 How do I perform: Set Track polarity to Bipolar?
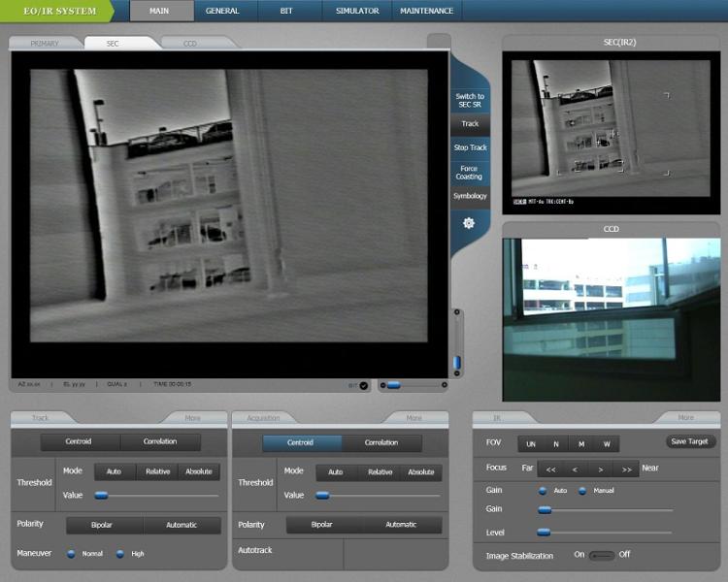(x=105, y=525)
